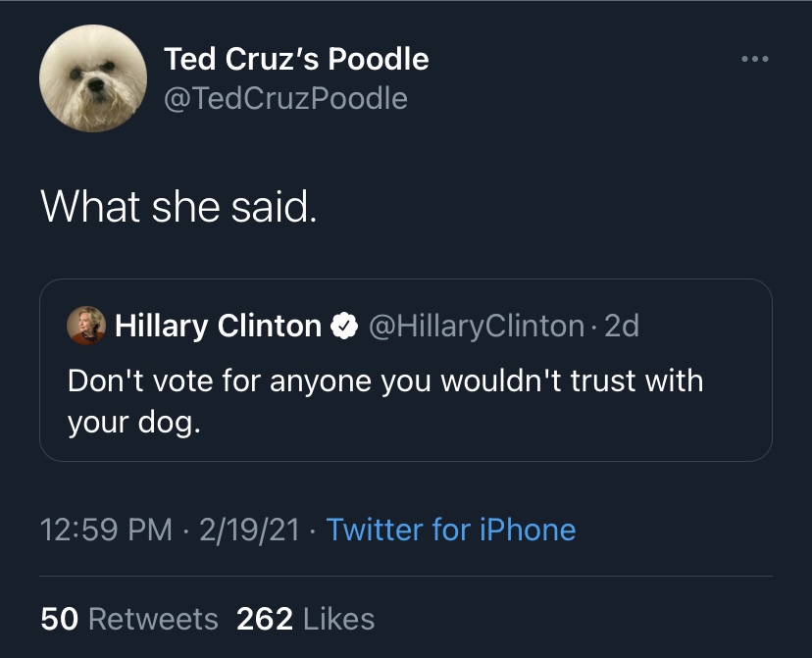Open the @HillaryClinton handle
812x658 pixels.
coord(476,326)
